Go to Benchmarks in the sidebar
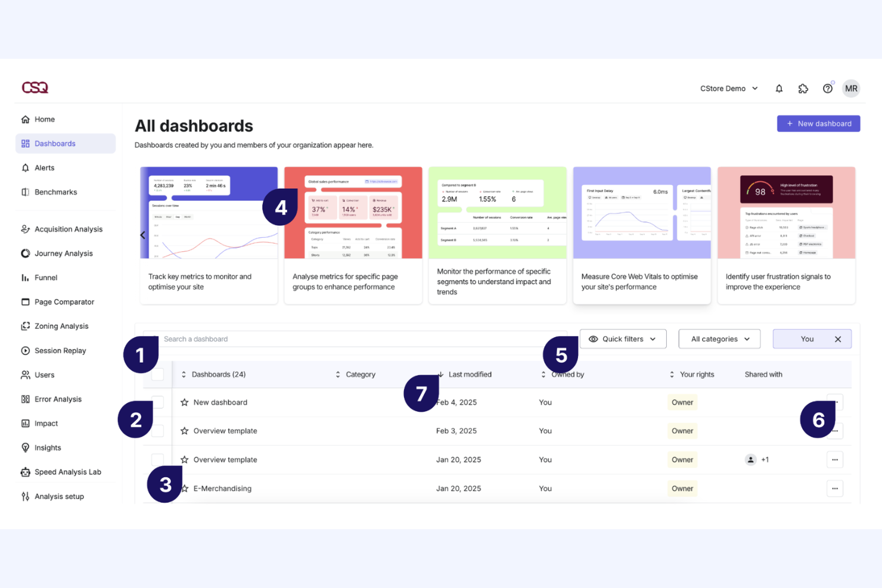This screenshot has width=882, height=588. (55, 192)
